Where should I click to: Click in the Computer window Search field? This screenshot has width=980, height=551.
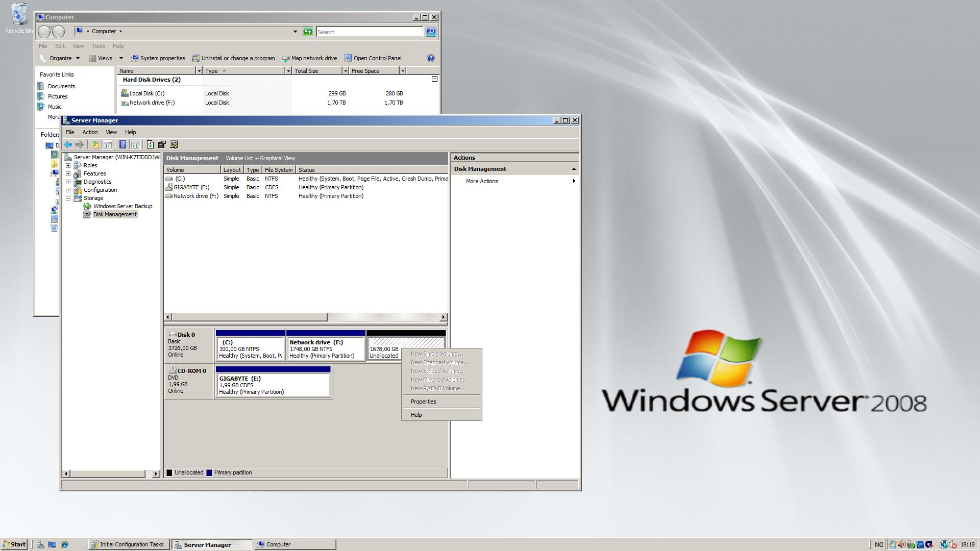coord(370,32)
